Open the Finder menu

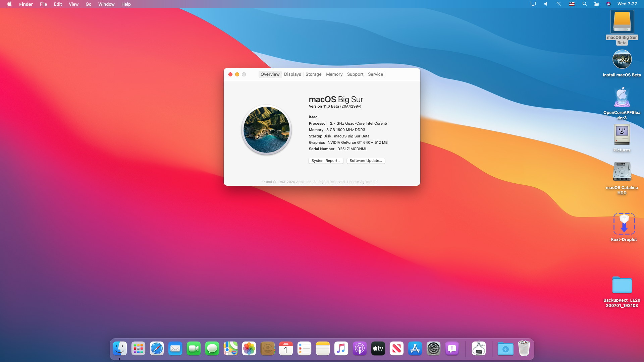click(x=26, y=4)
